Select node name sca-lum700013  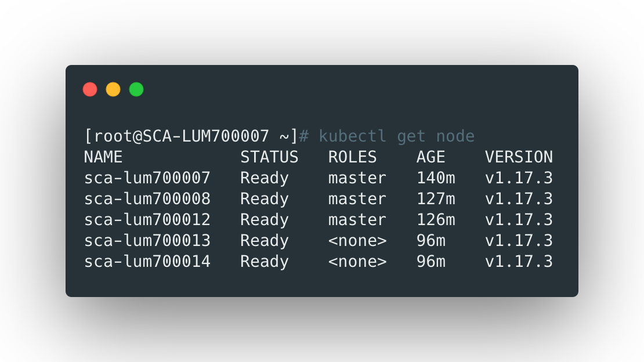147,241
